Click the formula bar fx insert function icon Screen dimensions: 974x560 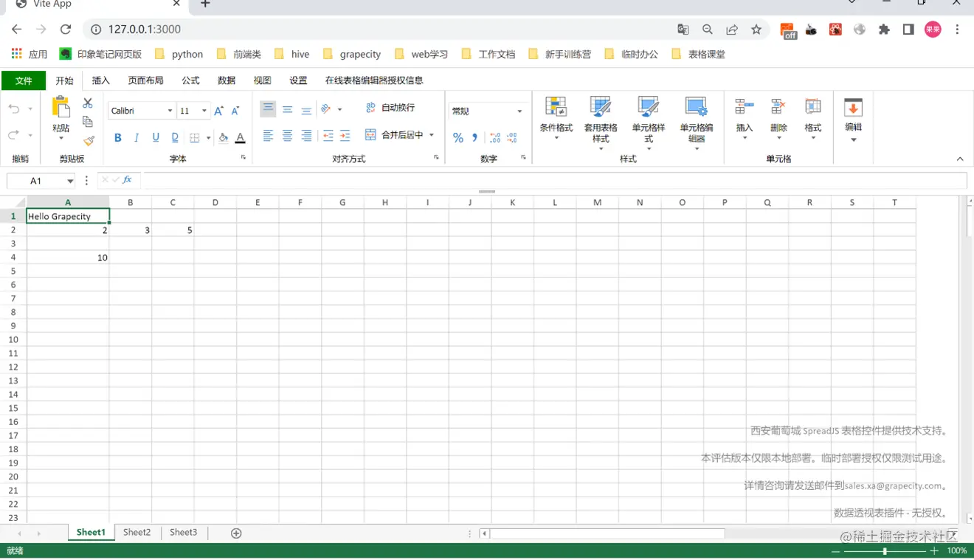pos(127,180)
